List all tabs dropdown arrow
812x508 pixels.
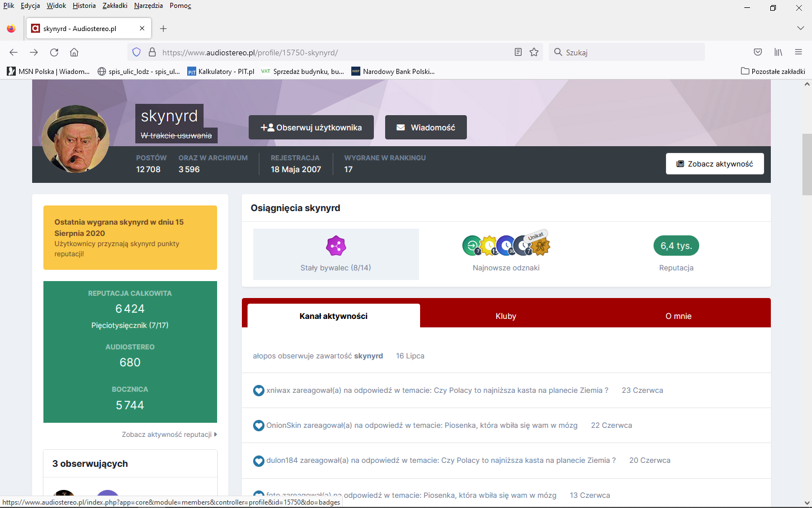tap(801, 28)
